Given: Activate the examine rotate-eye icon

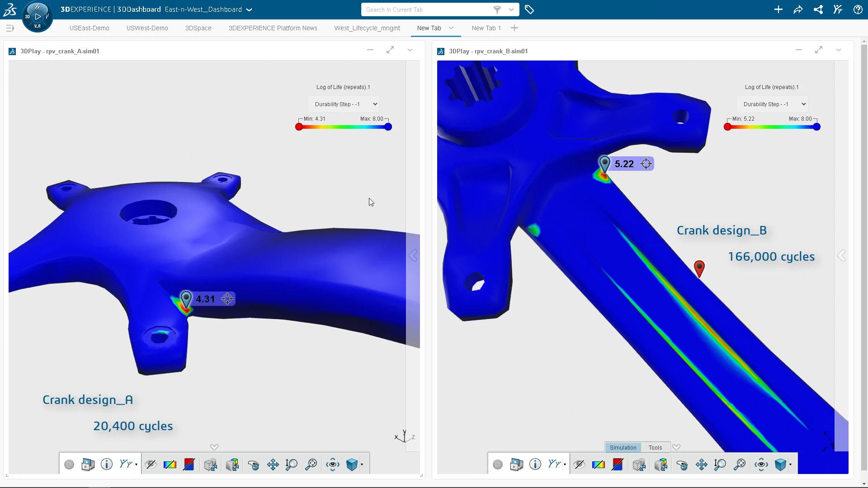Looking at the screenshot, I should coord(333,464).
